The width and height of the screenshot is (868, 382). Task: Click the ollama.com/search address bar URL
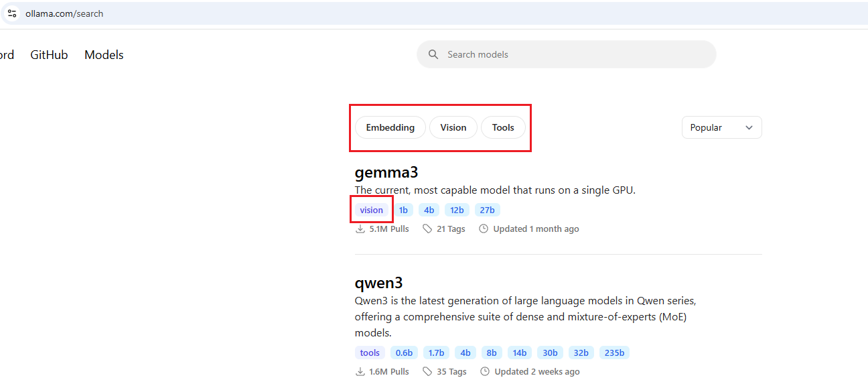tap(64, 13)
